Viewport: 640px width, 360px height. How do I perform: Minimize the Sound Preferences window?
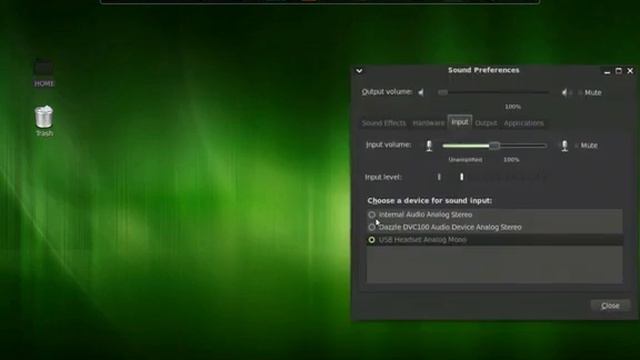607,71
